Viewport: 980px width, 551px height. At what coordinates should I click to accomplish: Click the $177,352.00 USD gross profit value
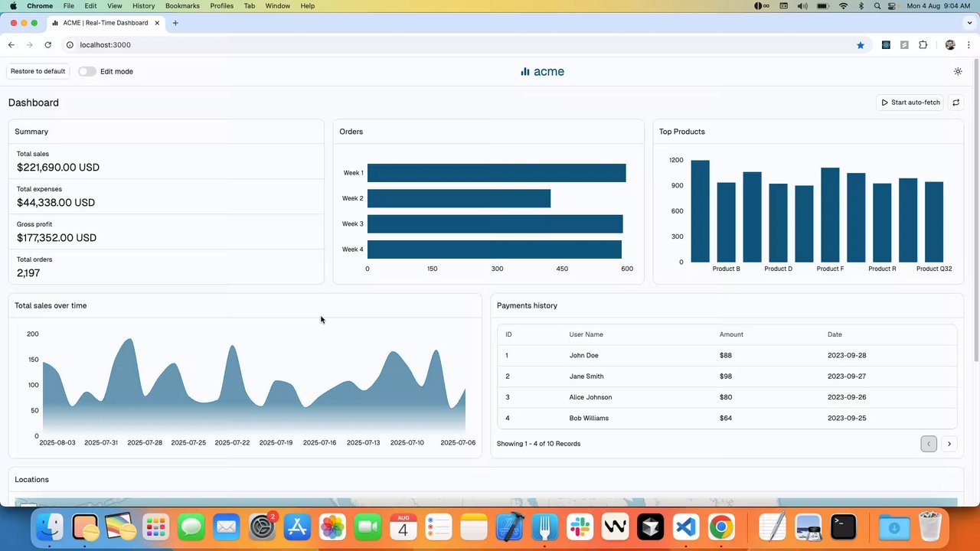[57, 238]
